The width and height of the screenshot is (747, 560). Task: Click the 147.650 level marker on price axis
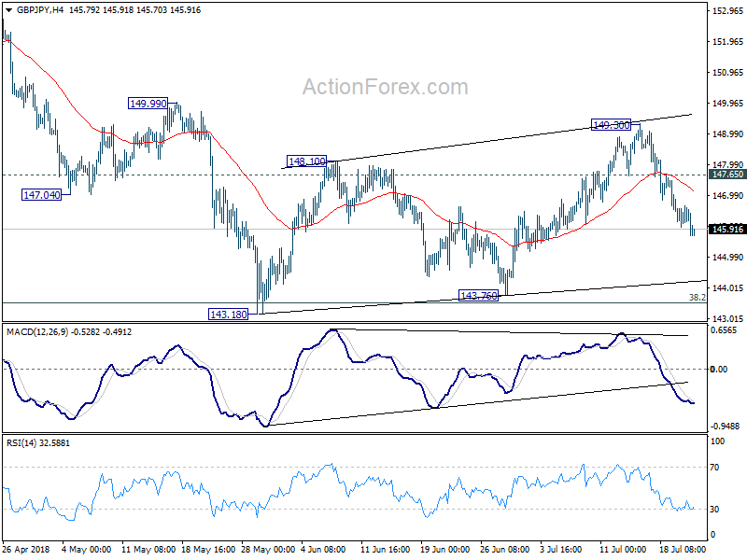click(727, 175)
